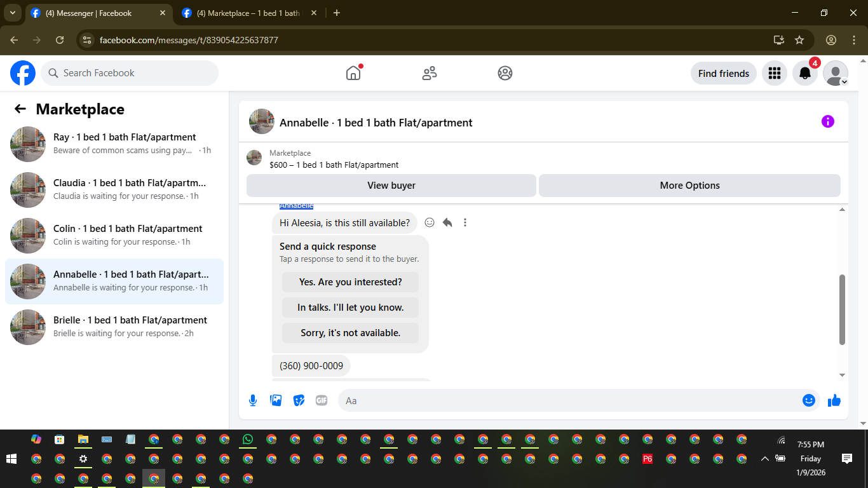This screenshot has width=868, height=488.
Task: Click chat scroll down arrow
Action: [x=843, y=376]
